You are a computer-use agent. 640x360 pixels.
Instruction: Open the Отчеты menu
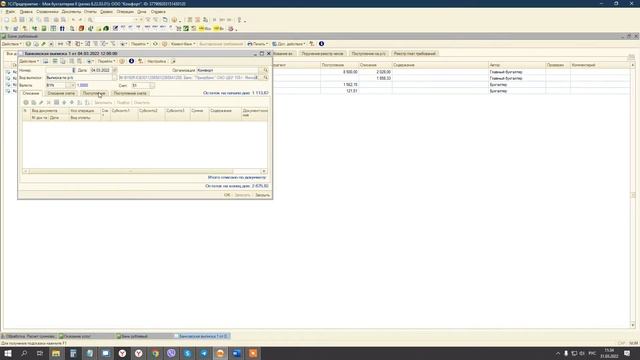click(90, 12)
